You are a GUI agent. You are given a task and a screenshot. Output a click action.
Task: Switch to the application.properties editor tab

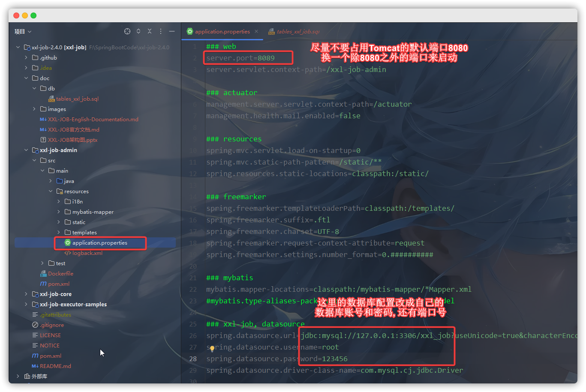(x=222, y=31)
